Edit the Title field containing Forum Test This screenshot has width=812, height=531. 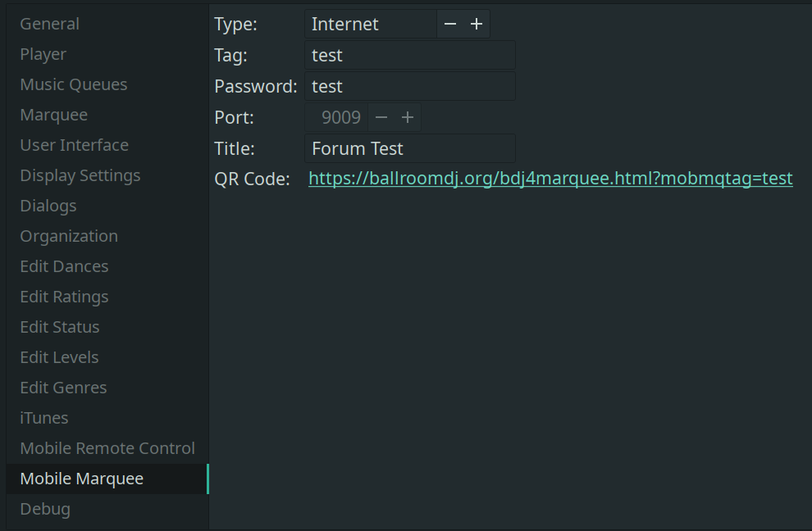coord(409,149)
